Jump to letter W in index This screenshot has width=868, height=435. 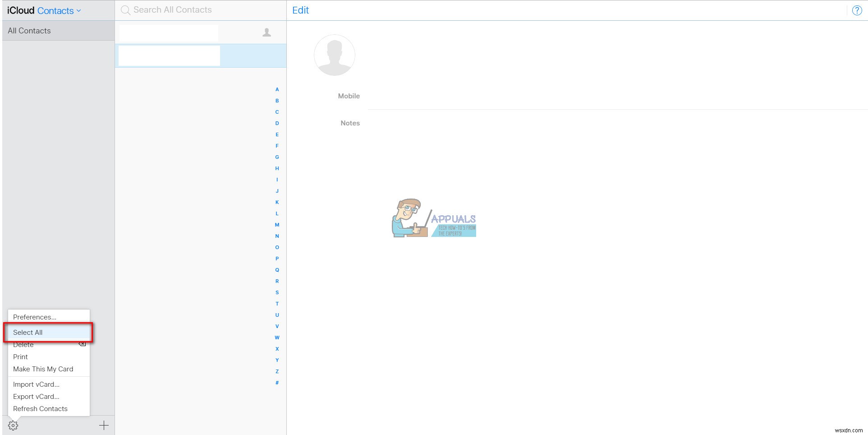point(277,338)
